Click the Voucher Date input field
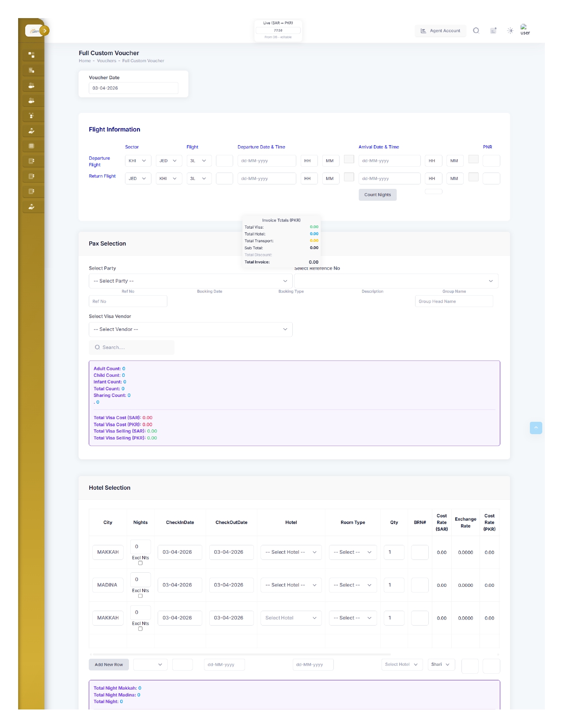This screenshot has width=563, height=728. 133,88
